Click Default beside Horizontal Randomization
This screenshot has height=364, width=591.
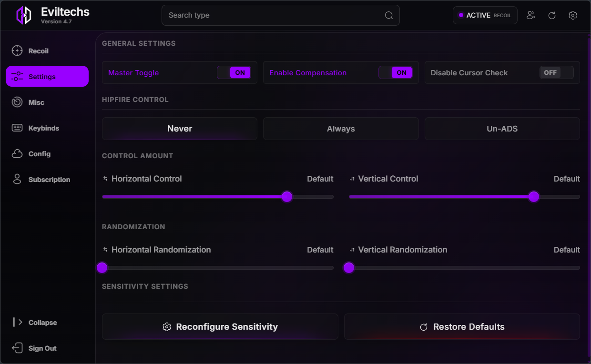320,250
